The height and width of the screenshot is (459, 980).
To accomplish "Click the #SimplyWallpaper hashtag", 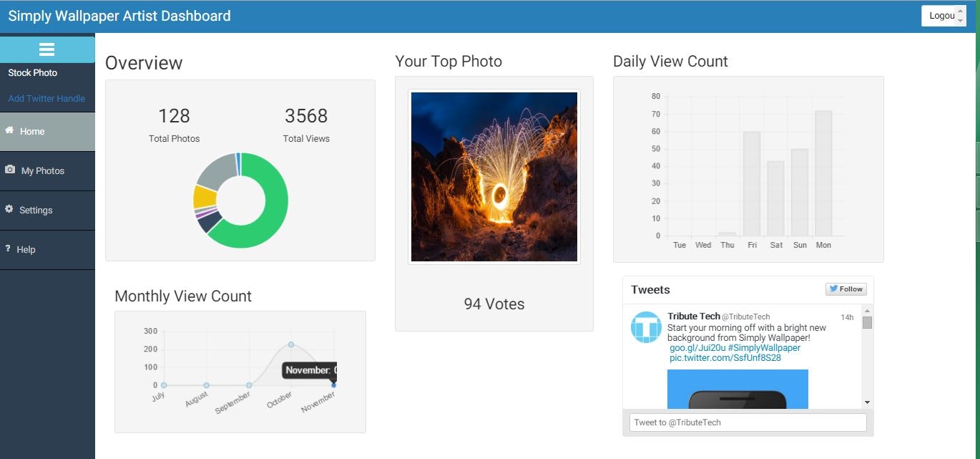I will pos(764,348).
